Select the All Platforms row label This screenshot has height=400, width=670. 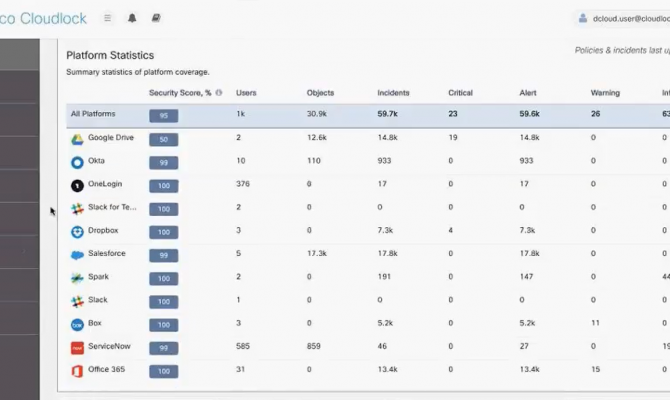click(93, 114)
